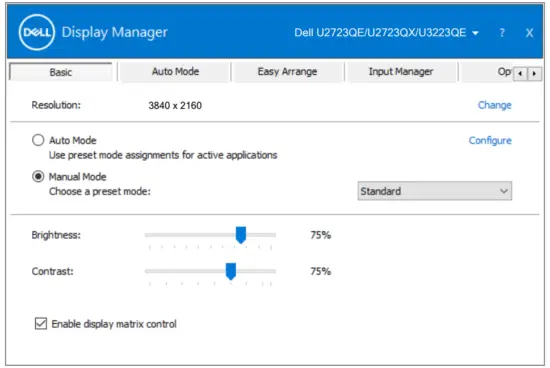
Task: Click the "Choose a preset mode:" label
Action: point(100,192)
